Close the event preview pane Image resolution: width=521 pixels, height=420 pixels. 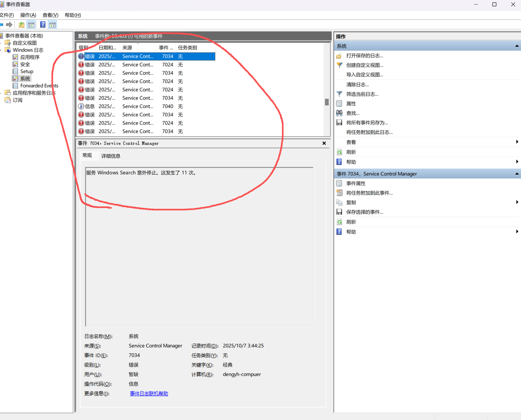coord(324,143)
